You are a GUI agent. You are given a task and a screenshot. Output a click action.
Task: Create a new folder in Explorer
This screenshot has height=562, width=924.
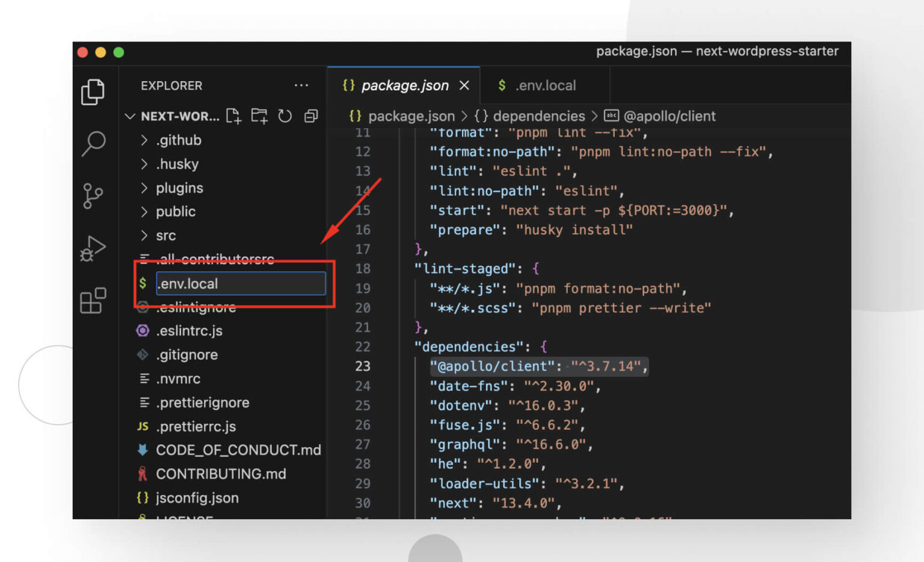click(259, 116)
